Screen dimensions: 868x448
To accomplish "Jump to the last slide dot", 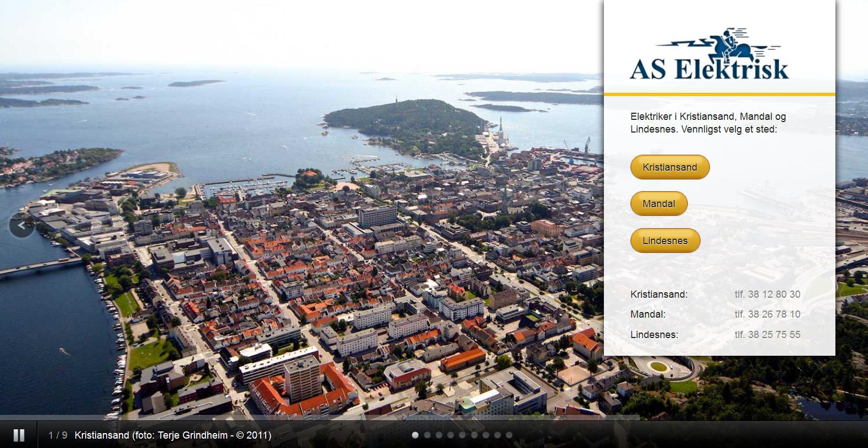I will coord(509,435).
